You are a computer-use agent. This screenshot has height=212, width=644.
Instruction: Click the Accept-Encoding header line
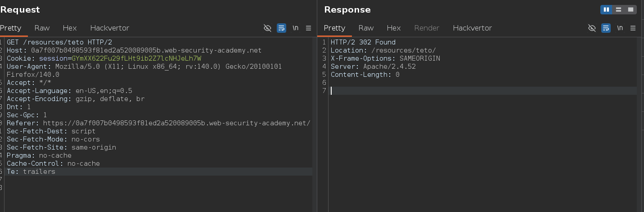pos(76,99)
